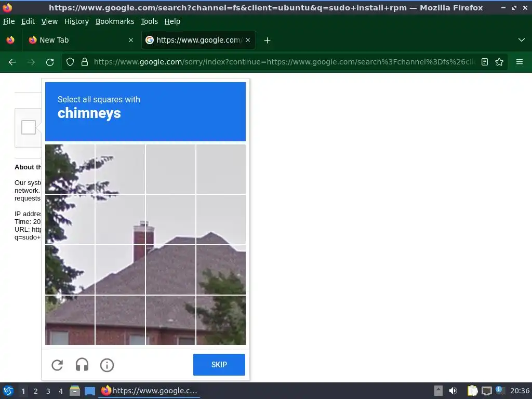
Task: Click the reCAPTCHA reload challenge icon
Action: (57, 365)
